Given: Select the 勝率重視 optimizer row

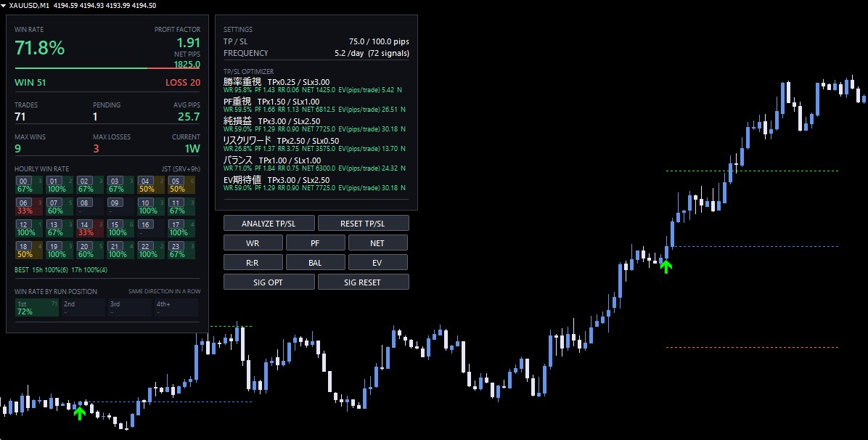Looking at the screenshot, I should [x=314, y=86].
